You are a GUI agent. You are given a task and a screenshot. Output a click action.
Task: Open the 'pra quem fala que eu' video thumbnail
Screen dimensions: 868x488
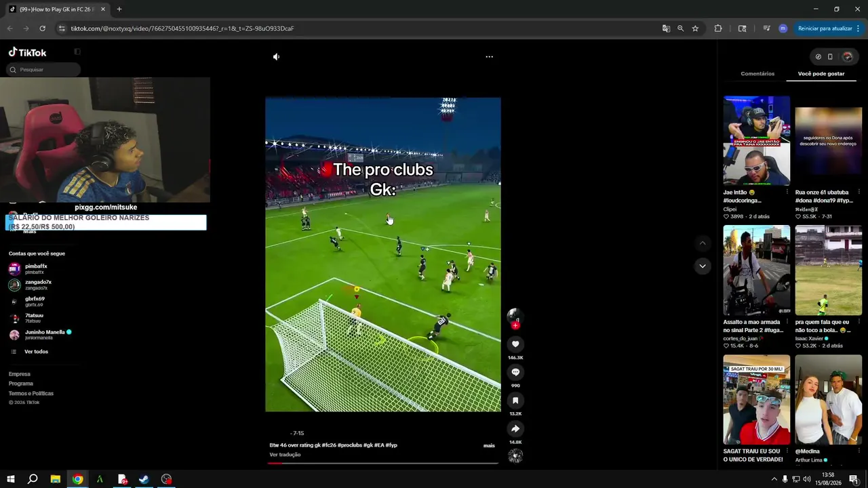pos(829,270)
